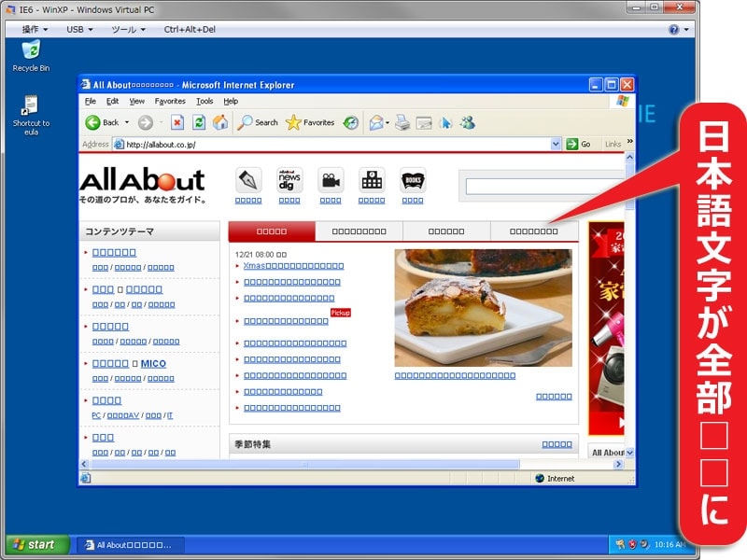Refresh the page with the Refresh icon
The width and height of the screenshot is (747, 560).
tap(199, 122)
